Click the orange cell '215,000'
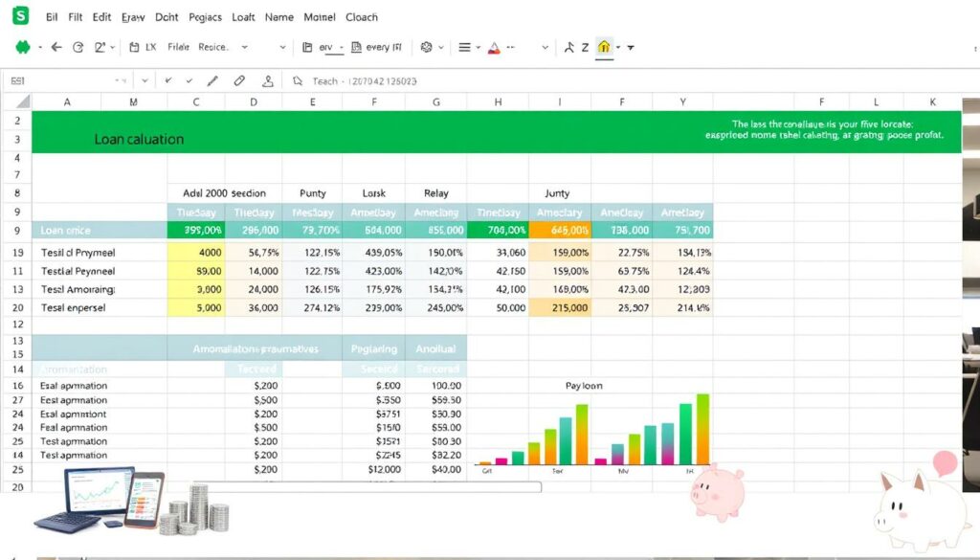Image resolution: width=980 pixels, height=560 pixels. pyautogui.click(x=560, y=307)
